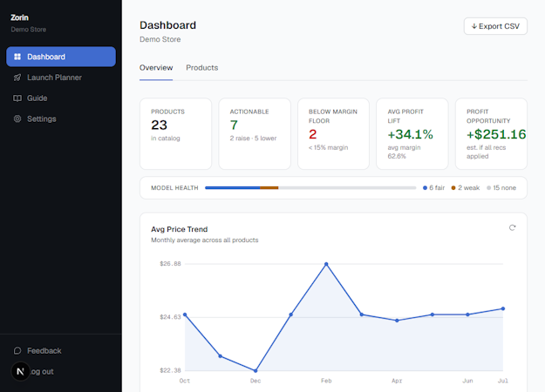Select the Overview tab

pyautogui.click(x=156, y=68)
